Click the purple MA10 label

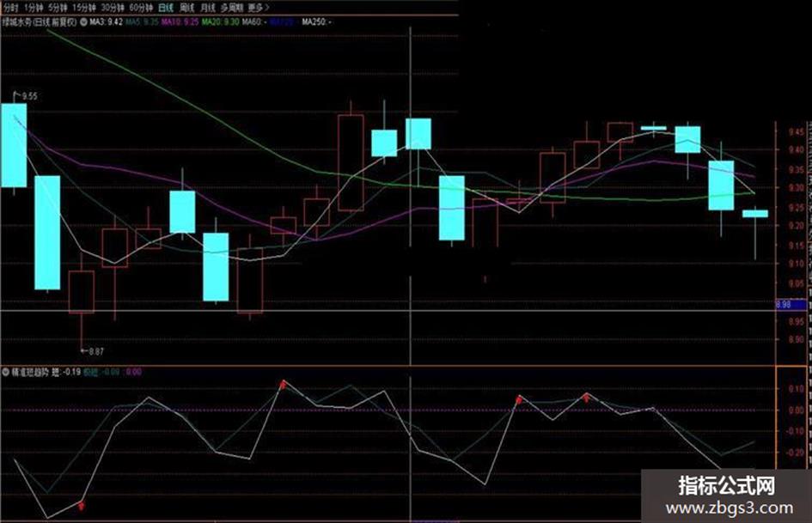(180, 22)
